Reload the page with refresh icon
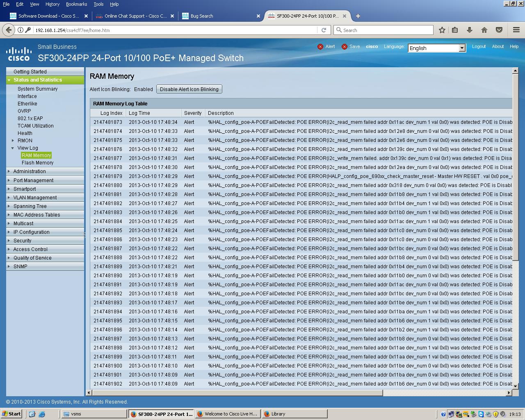The image size is (525, 420). pos(324,30)
